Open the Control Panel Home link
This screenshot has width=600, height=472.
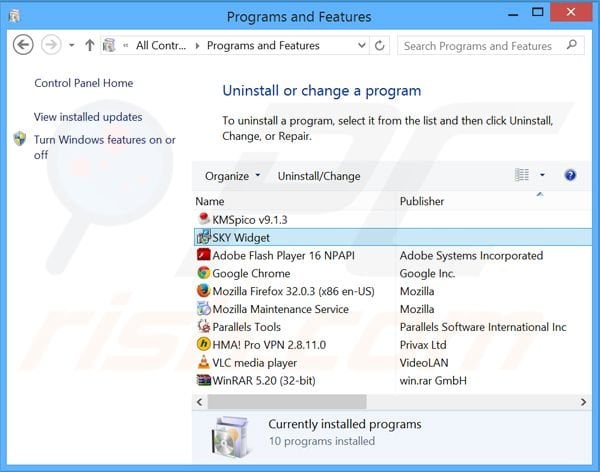(x=84, y=83)
